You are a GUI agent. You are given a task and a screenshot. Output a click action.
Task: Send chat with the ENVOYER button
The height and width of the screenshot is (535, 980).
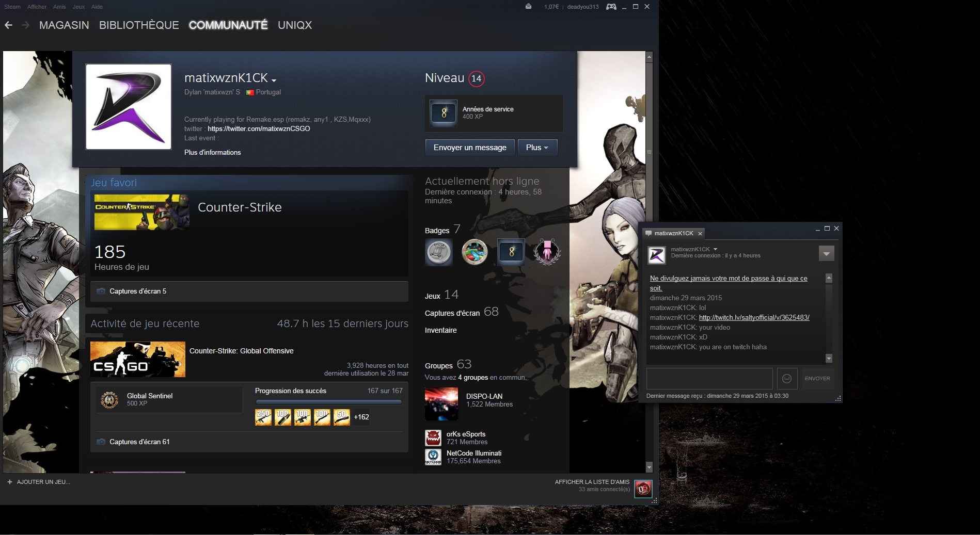click(817, 379)
